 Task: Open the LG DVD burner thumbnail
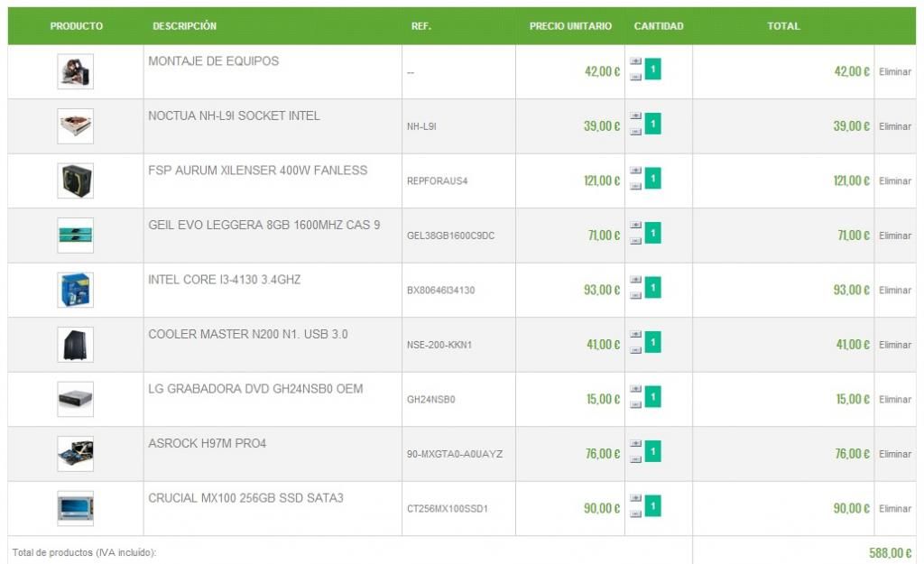(x=76, y=400)
